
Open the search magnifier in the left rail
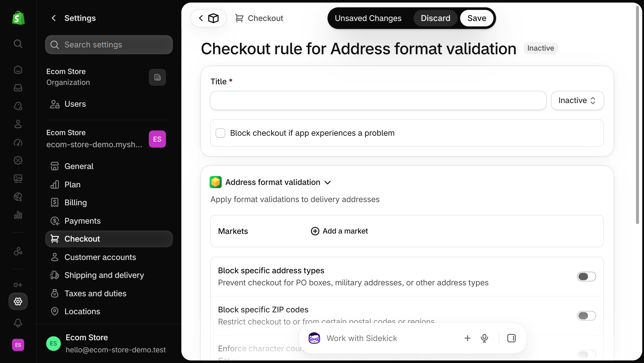click(x=18, y=44)
